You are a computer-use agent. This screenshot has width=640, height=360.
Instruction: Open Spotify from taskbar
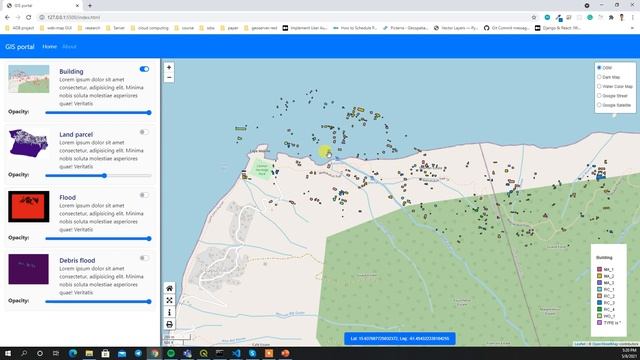pyautogui.click(x=171, y=353)
